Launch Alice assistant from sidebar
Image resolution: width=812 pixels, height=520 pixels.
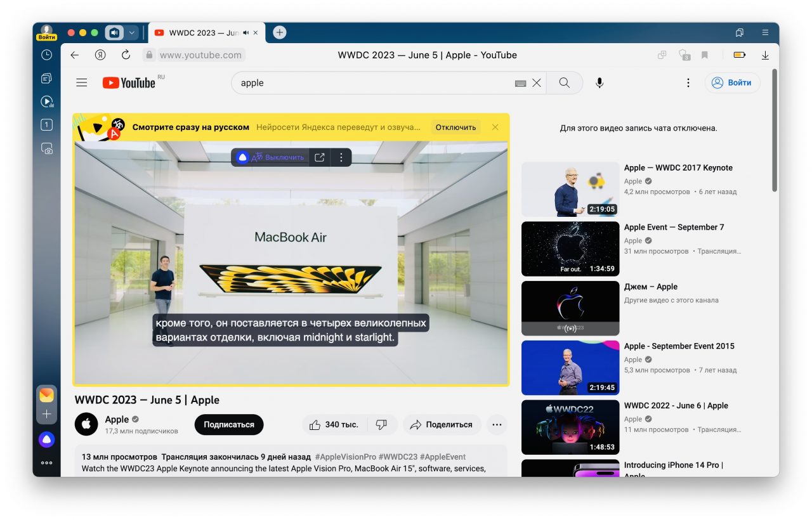coord(46,439)
